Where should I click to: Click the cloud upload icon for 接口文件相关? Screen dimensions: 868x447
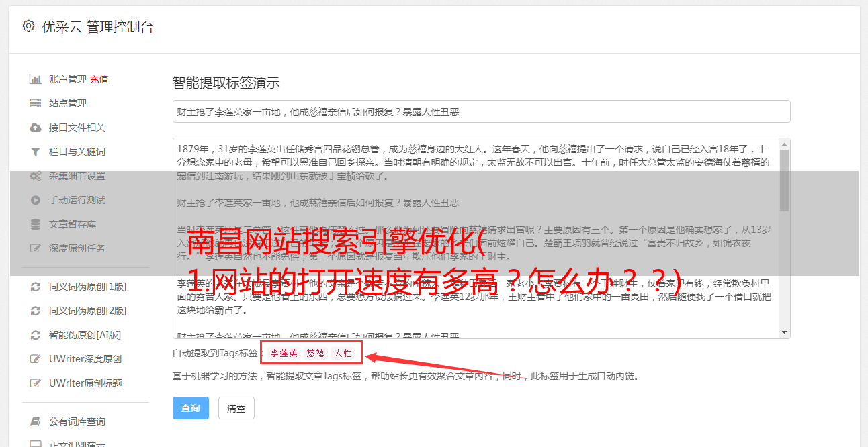[36, 128]
